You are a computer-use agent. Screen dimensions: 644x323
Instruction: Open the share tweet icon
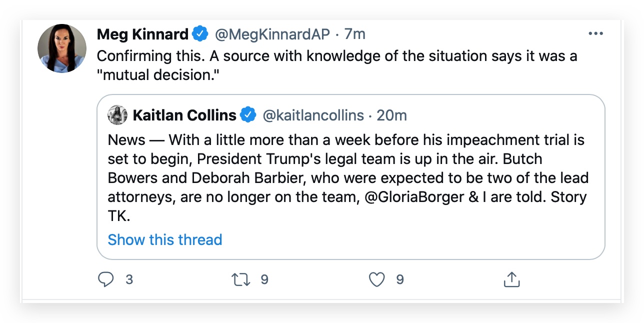[x=511, y=279]
